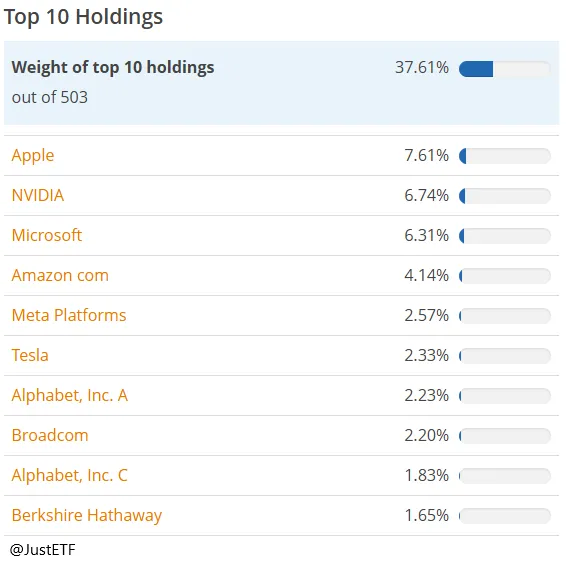Click the Microsoft 6.31% weight bar

tap(505, 236)
